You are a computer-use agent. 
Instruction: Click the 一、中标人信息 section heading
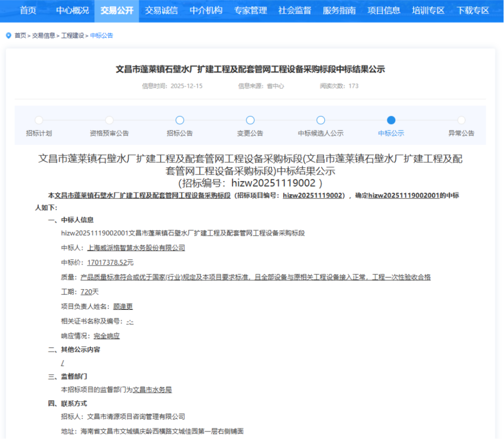click(x=71, y=220)
